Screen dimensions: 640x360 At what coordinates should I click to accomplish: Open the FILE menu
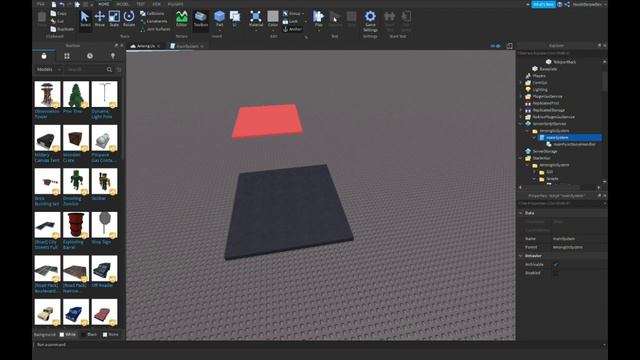tap(41, 4)
